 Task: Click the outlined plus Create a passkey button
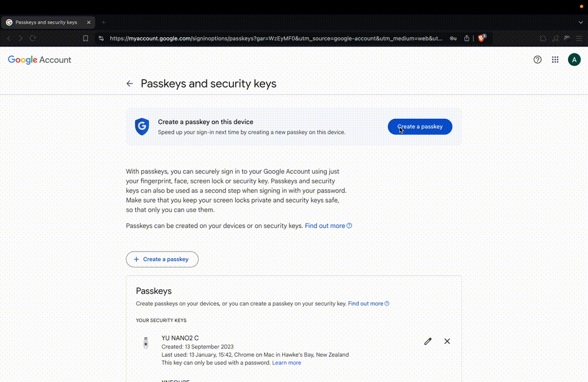pos(162,259)
